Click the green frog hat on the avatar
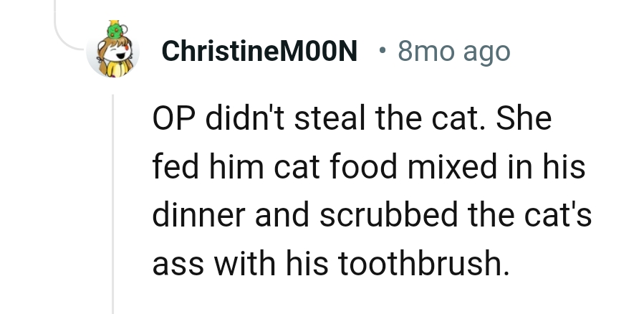 pyautogui.click(x=115, y=31)
